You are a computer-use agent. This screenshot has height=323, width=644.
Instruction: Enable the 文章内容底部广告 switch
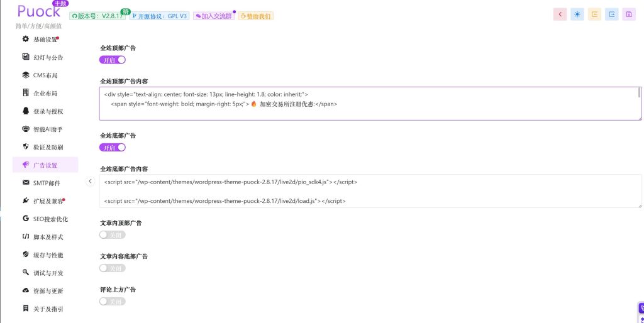pos(112,268)
